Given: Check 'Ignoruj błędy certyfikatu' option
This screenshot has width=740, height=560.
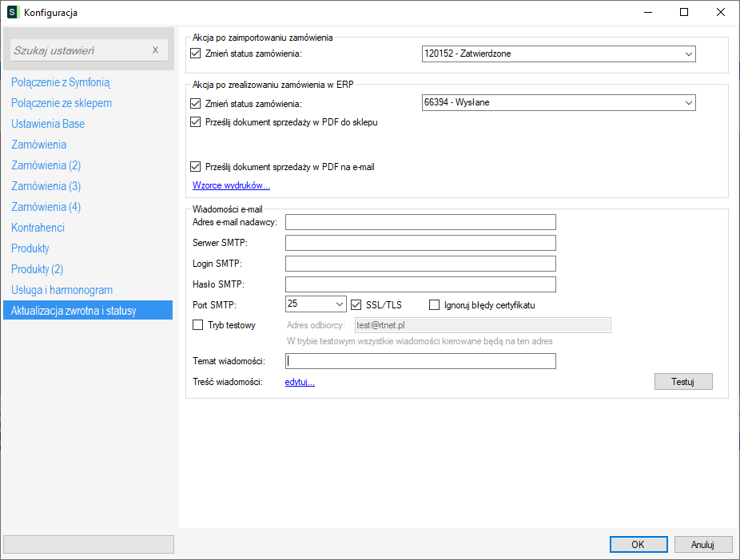Looking at the screenshot, I should 435,304.
